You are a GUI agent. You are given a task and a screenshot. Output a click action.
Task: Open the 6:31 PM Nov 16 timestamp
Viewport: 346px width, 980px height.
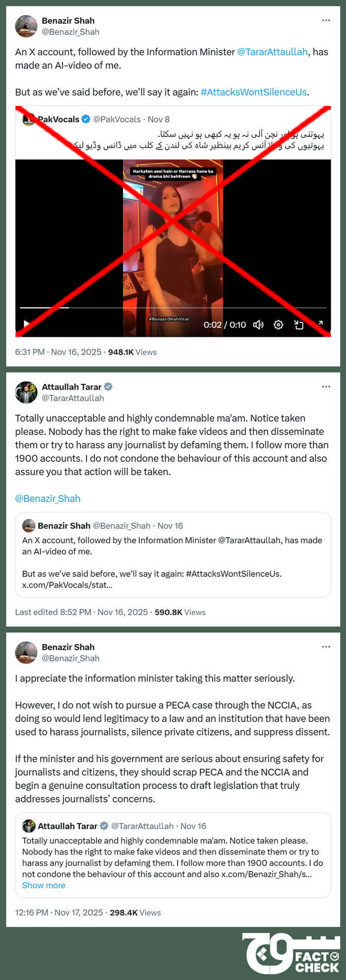58,352
